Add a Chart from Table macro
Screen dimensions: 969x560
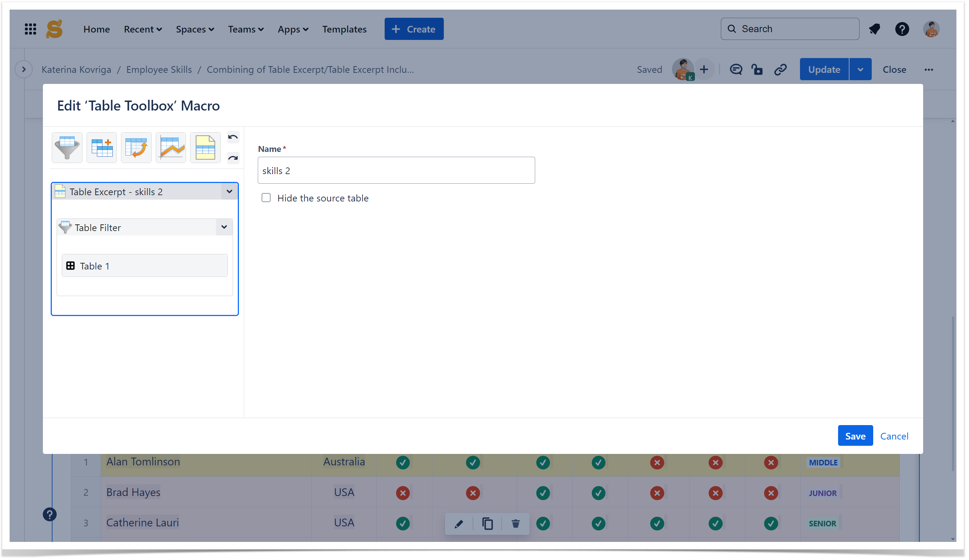pyautogui.click(x=171, y=147)
